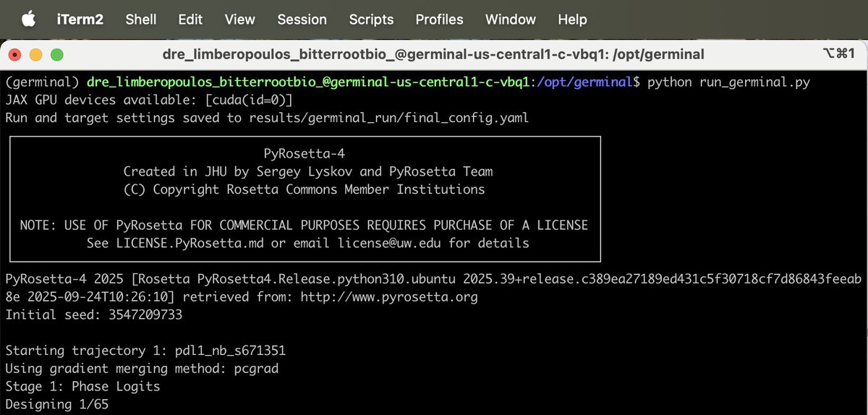Open the Scripts menu
Image resolution: width=868 pixels, height=415 pixels.
pyautogui.click(x=371, y=20)
